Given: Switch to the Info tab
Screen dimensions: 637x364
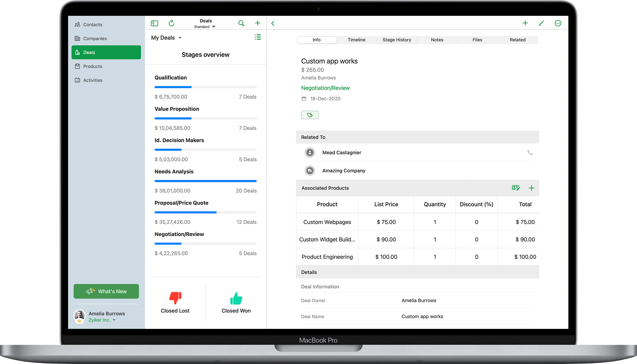Looking at the screenshot, I should pos(317,40).
